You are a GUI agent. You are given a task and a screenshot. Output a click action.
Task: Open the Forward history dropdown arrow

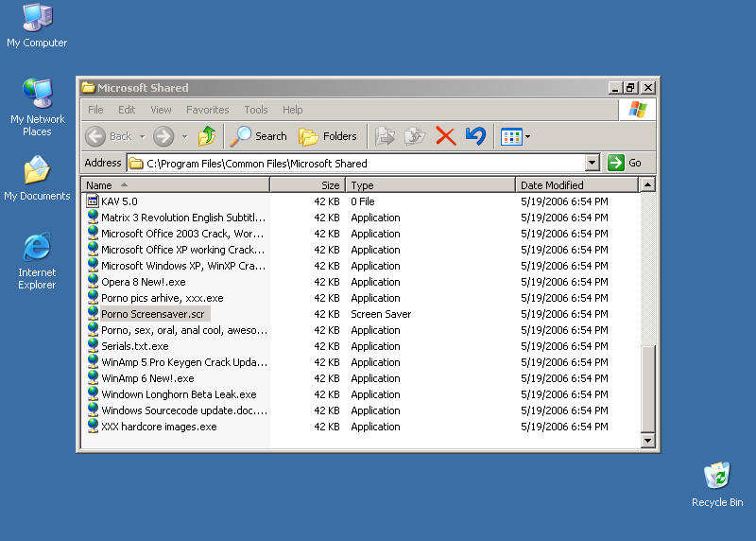pyautogui.click(x=184, y=137)
